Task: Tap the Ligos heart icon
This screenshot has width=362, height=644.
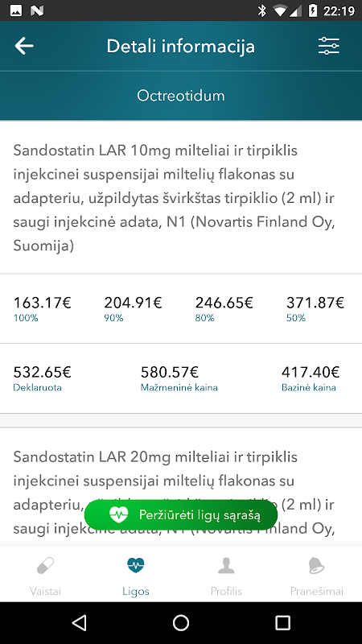Action: pyautogui.click(x=136, y=566)
